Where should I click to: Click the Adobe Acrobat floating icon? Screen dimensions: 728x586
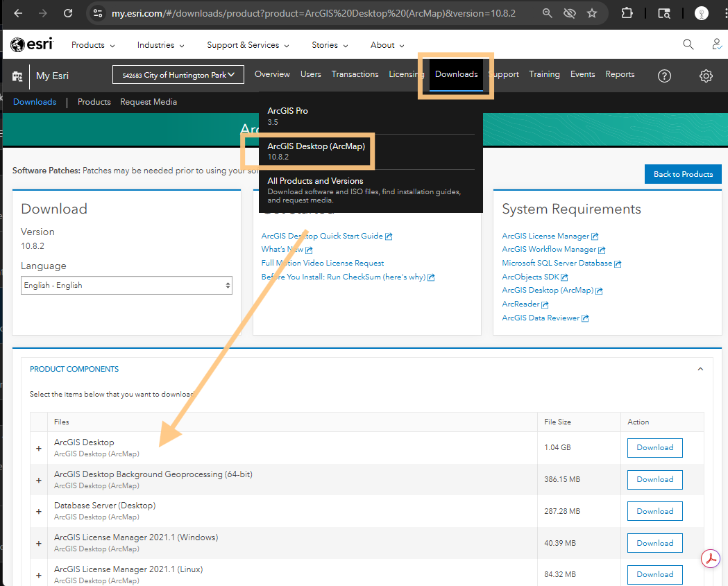[711, 559]
